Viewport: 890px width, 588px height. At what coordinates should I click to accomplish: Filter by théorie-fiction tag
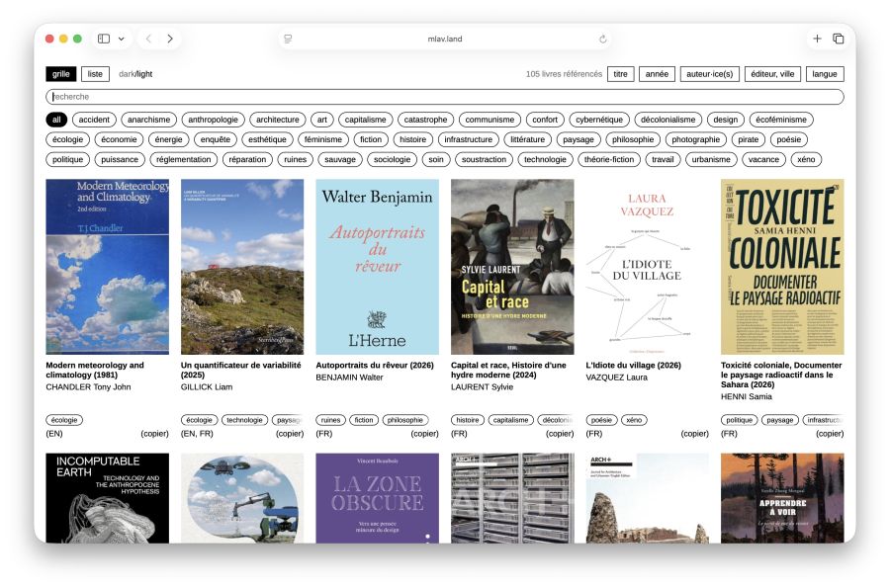[x=609, y=159]
